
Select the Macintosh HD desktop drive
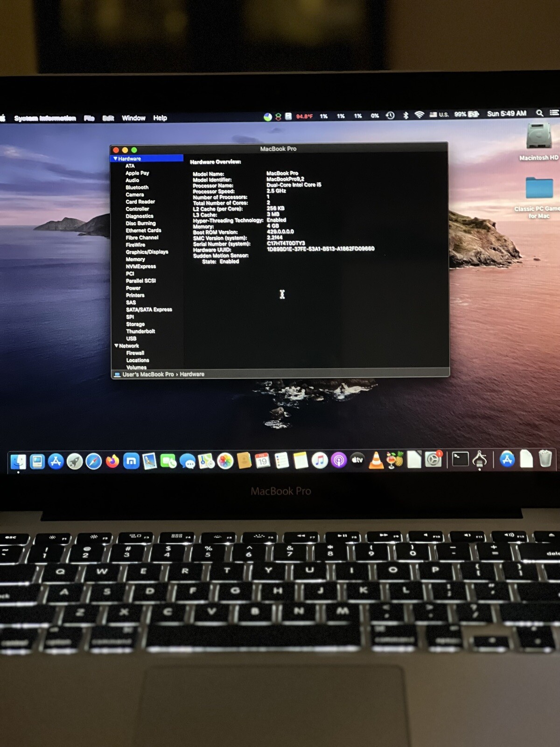539,141
